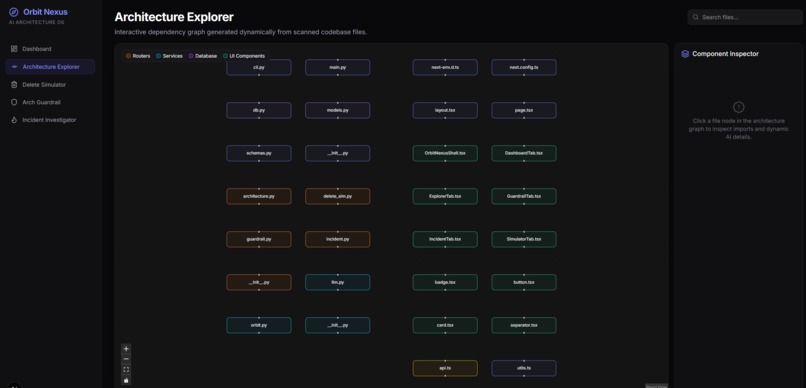Viewport: 806px width, 388px height.
Task: Open Delete Simulator via its trash icon
Action: [x=14, y=84]
